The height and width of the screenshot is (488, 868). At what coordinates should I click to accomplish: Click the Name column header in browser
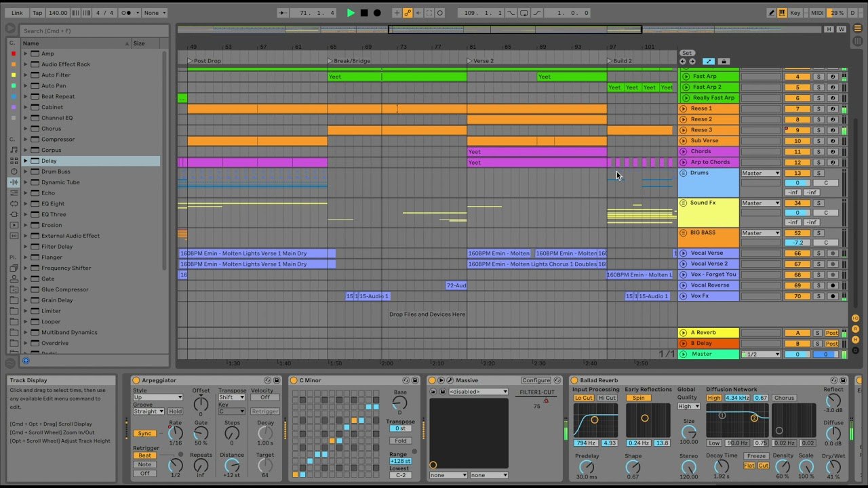click(x=76, y=43)
